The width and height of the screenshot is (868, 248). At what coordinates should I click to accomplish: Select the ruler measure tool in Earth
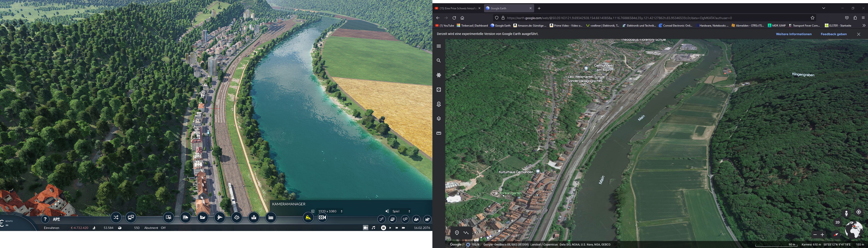[439, 133]
